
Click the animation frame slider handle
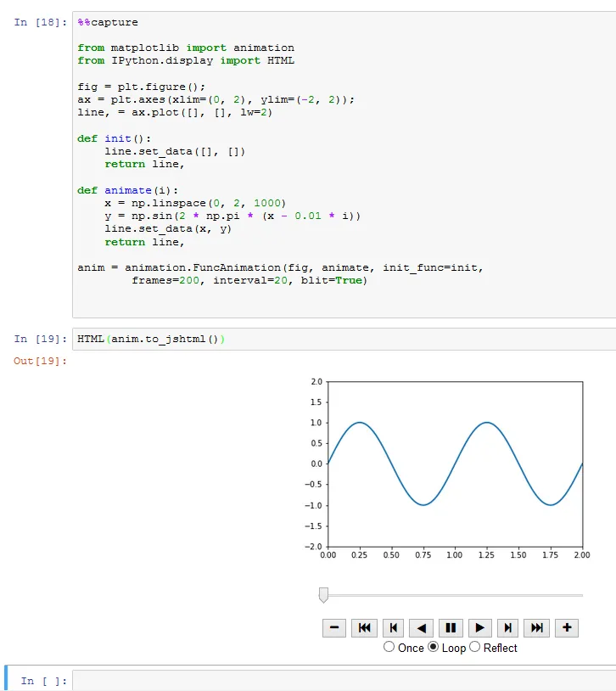point(323,595)
